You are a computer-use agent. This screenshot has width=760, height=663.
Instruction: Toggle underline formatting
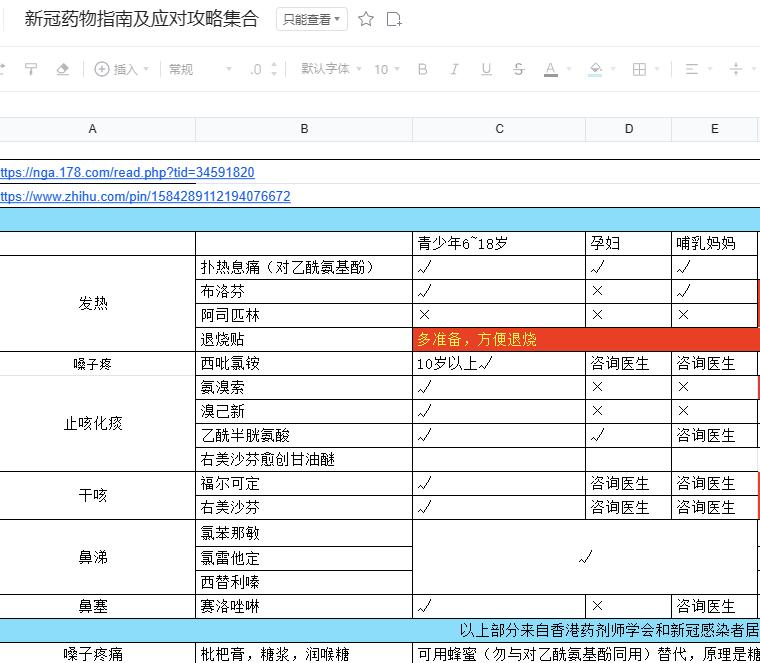pos(486,69)
